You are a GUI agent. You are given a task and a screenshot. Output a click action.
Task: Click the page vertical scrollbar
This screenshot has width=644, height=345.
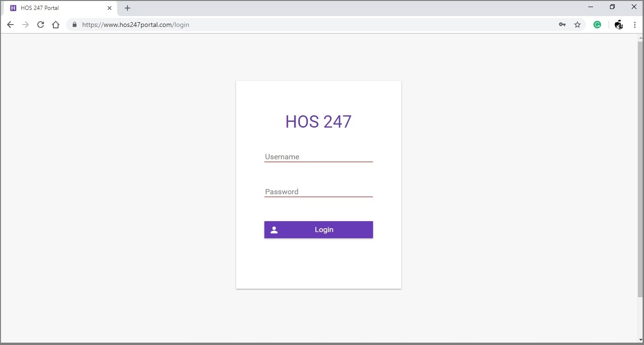[x=640, y=169]
